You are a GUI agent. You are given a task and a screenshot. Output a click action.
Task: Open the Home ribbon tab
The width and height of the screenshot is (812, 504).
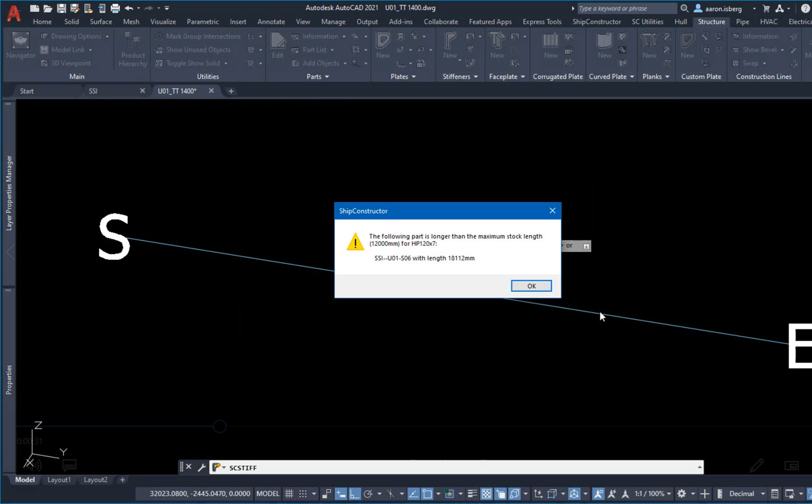pos(42,22)
